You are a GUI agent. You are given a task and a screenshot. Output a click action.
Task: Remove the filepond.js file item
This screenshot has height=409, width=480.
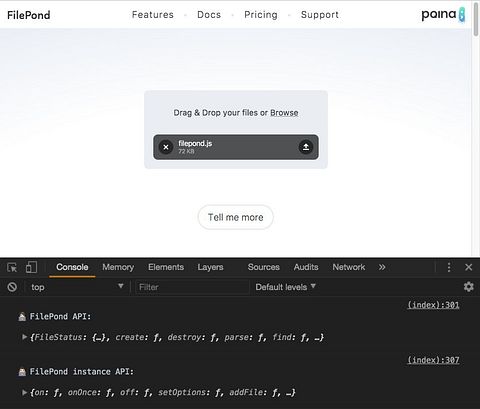(166, 147)
